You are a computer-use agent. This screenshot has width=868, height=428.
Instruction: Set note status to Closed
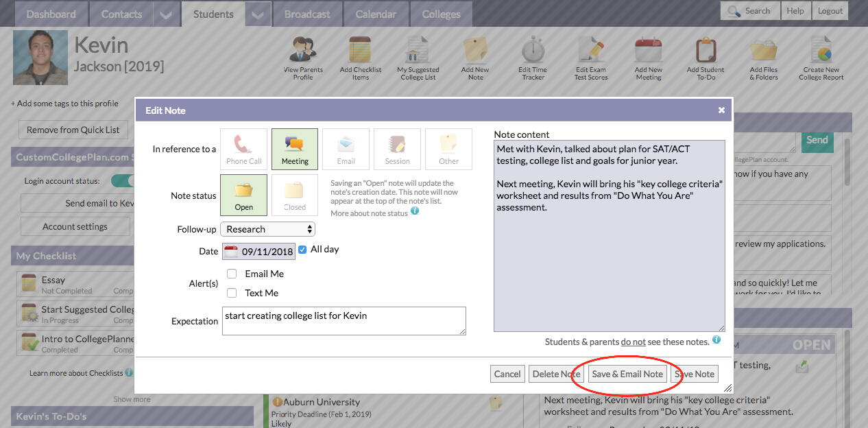pos(295,195)
